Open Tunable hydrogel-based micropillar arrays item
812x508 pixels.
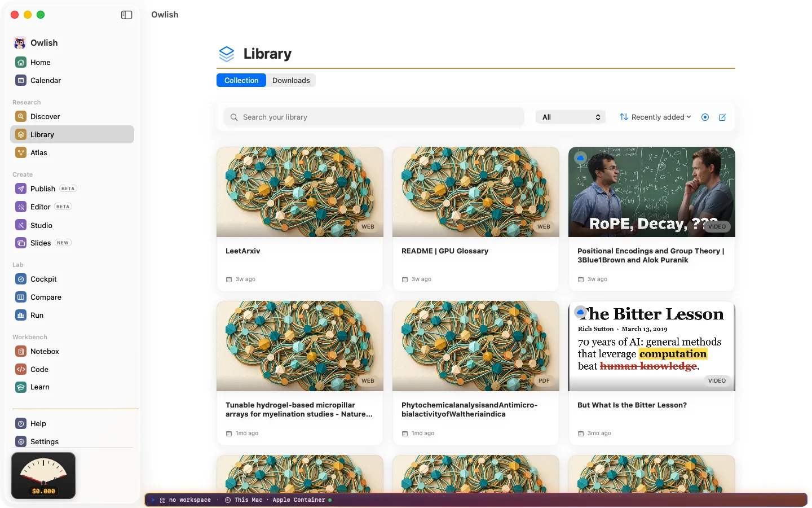point(300,373)
